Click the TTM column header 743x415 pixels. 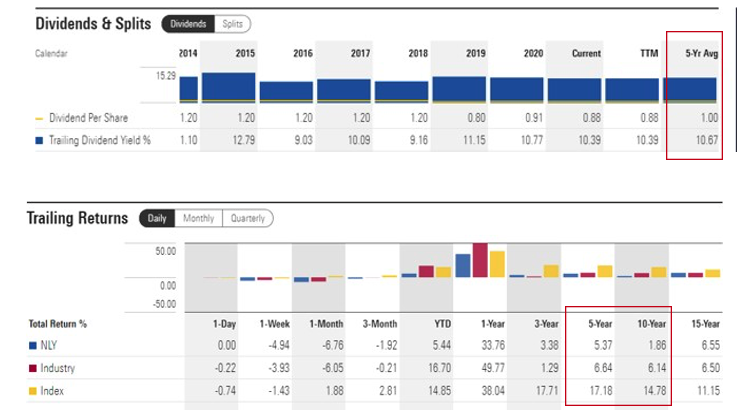click(x=643, y=53)
